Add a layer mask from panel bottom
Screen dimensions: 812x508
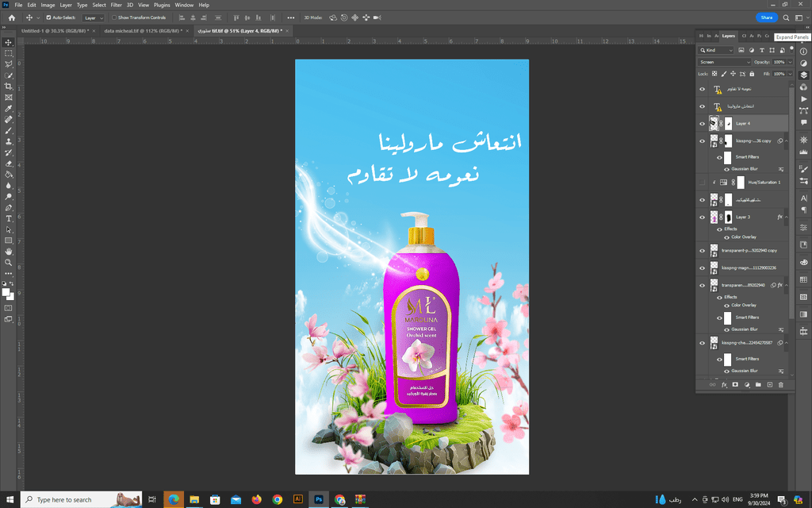point(735,385)
